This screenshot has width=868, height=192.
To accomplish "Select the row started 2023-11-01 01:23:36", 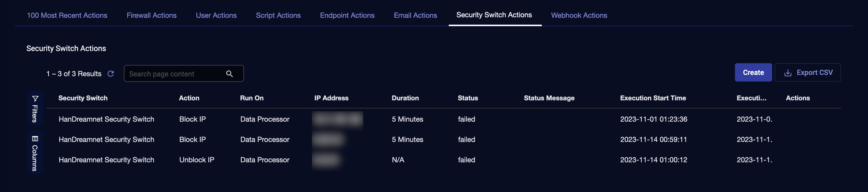I will click(653, 119).
